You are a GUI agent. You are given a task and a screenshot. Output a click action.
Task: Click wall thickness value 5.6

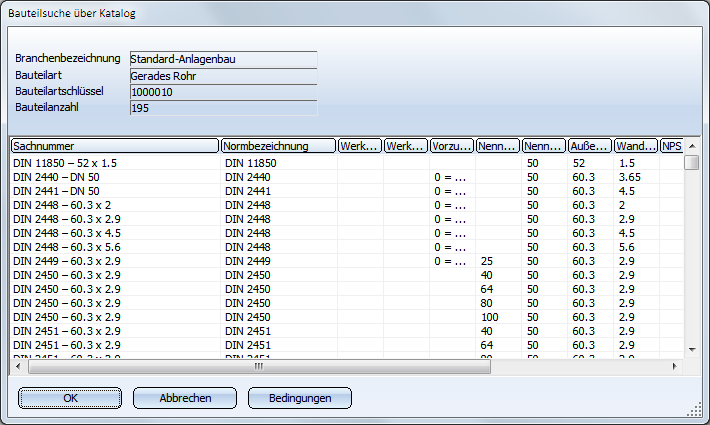627,247
